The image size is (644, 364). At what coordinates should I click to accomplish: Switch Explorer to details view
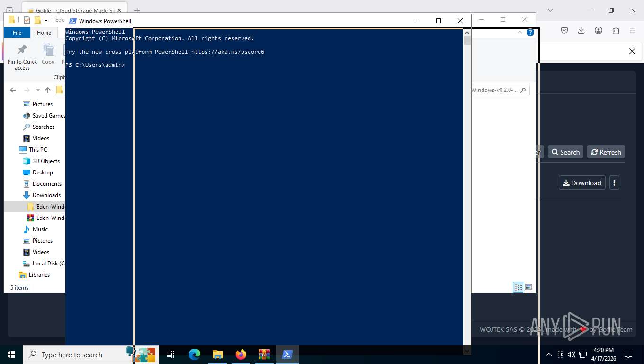point(519,287)
